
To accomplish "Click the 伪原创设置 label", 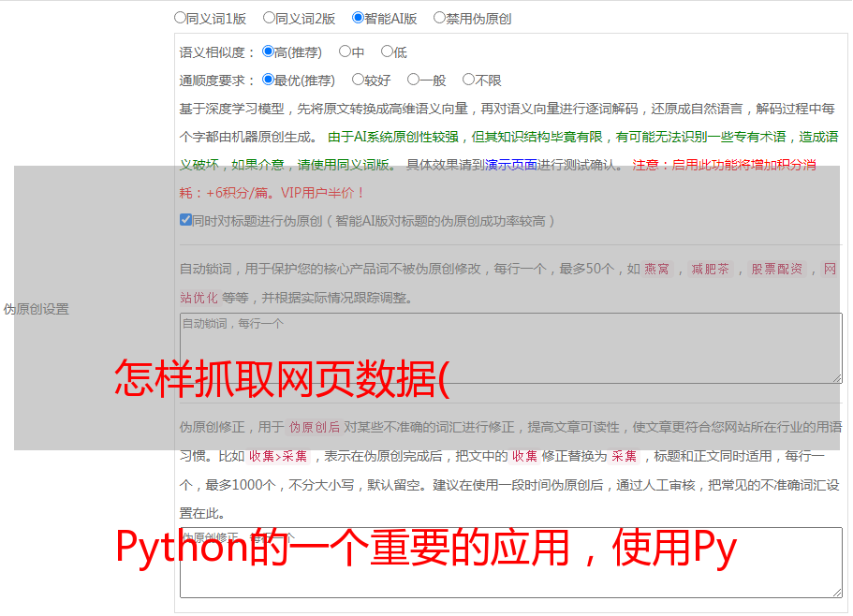I will pos(37,309).
